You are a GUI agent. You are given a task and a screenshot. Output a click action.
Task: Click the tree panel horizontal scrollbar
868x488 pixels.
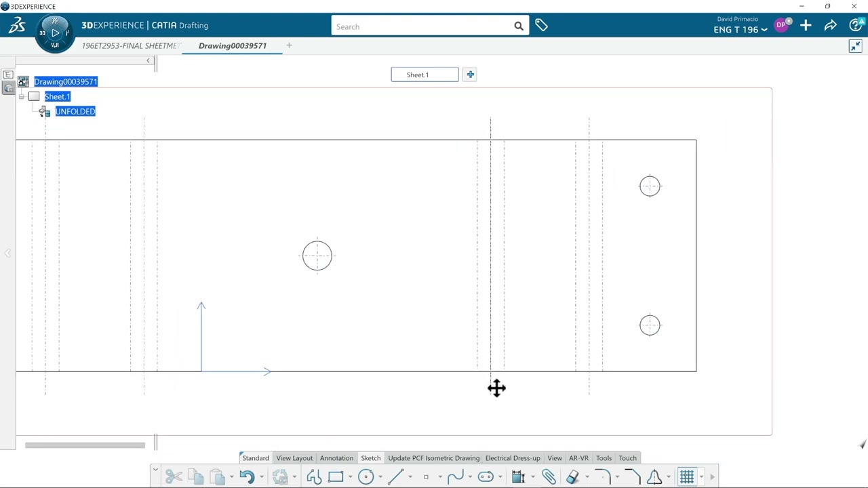pyautogui.click(x=85, y=445)
